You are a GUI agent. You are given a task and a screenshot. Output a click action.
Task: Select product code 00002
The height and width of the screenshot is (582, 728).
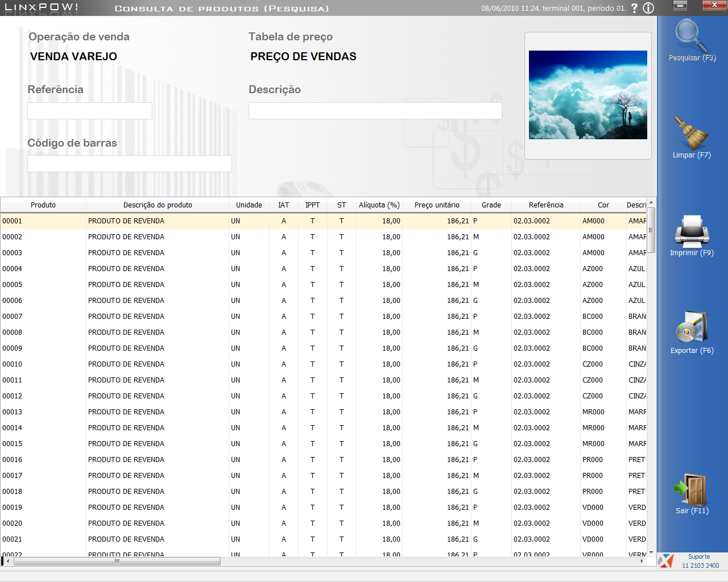coord(12,237)
